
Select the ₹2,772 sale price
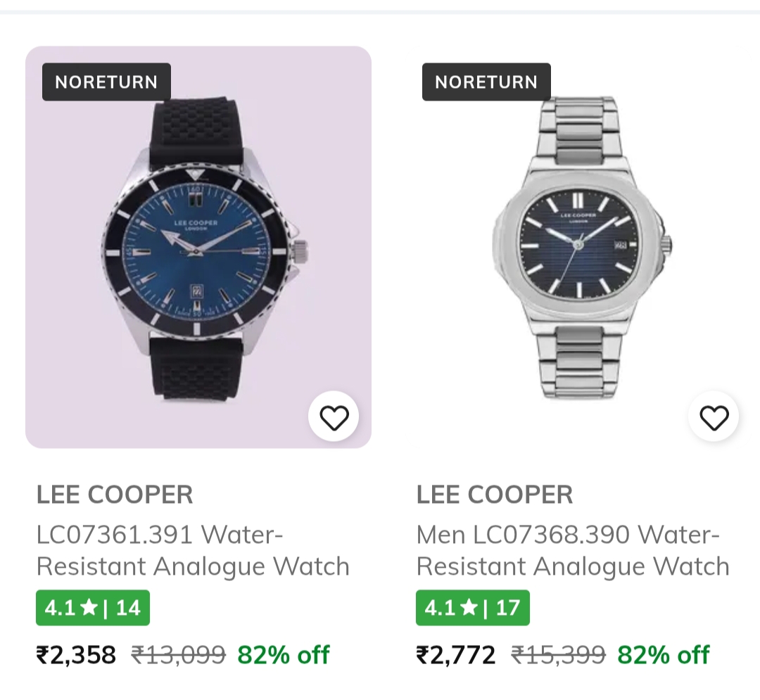(x=456, y=655)
